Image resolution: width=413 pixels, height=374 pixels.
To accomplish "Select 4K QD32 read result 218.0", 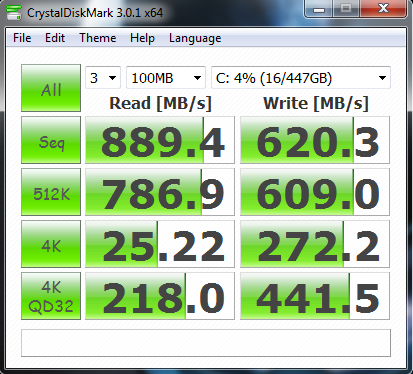I will tap(160, 296).
